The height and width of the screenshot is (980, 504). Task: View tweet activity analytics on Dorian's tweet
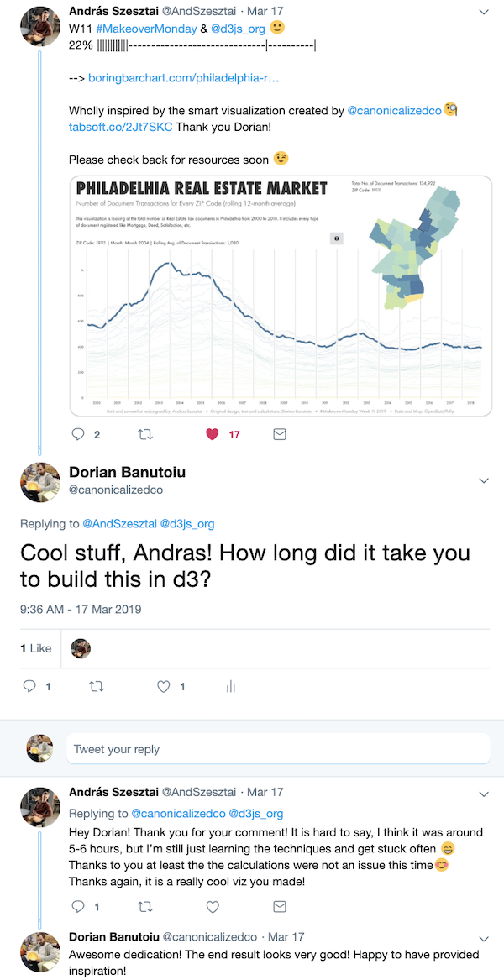coord(230,686)
